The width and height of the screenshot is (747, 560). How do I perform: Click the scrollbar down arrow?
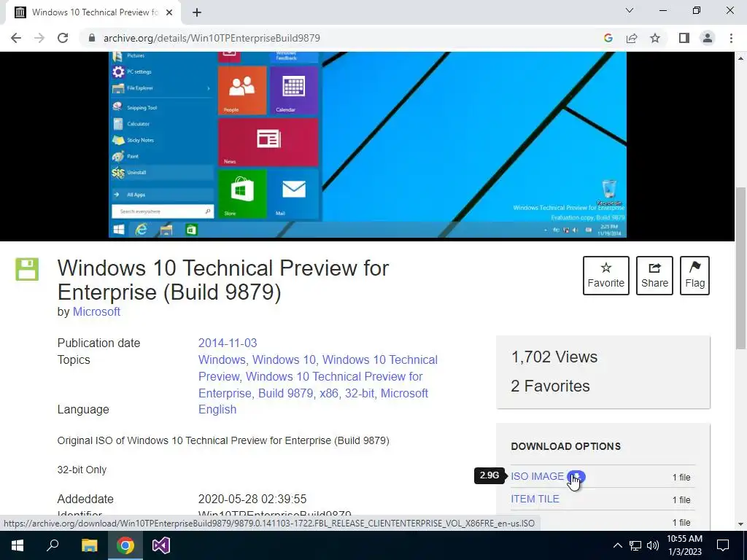(741, 524)
